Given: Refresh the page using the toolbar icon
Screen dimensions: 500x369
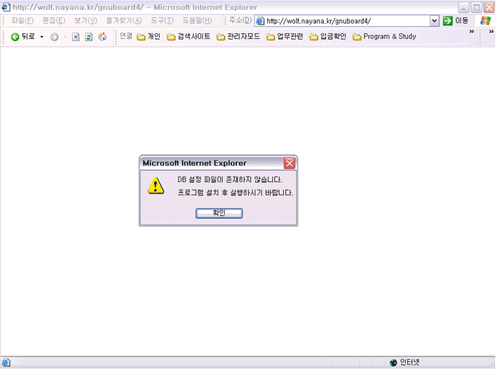Looking at the screenshot, I should tap(89, 37).
